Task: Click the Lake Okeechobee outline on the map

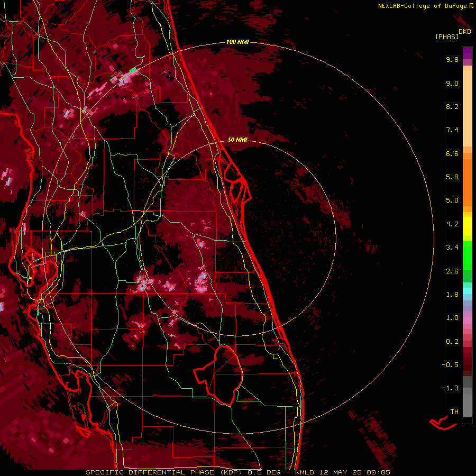Action: point(218,375)
